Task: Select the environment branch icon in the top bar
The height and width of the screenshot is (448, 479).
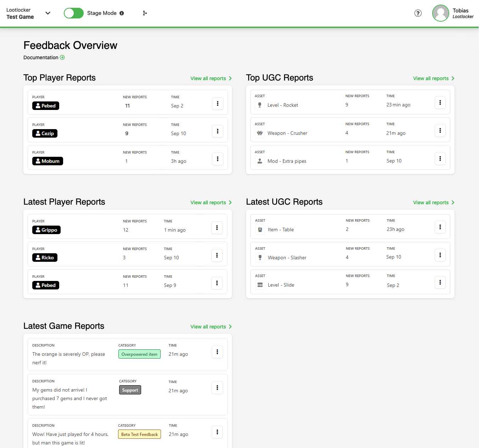Action: click(x=145, y=13)
